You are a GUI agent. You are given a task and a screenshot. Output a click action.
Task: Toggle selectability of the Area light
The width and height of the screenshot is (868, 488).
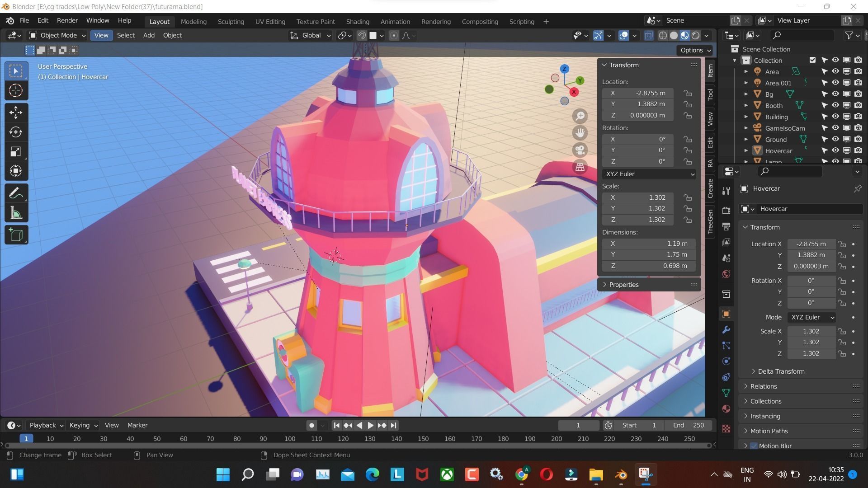824,71
